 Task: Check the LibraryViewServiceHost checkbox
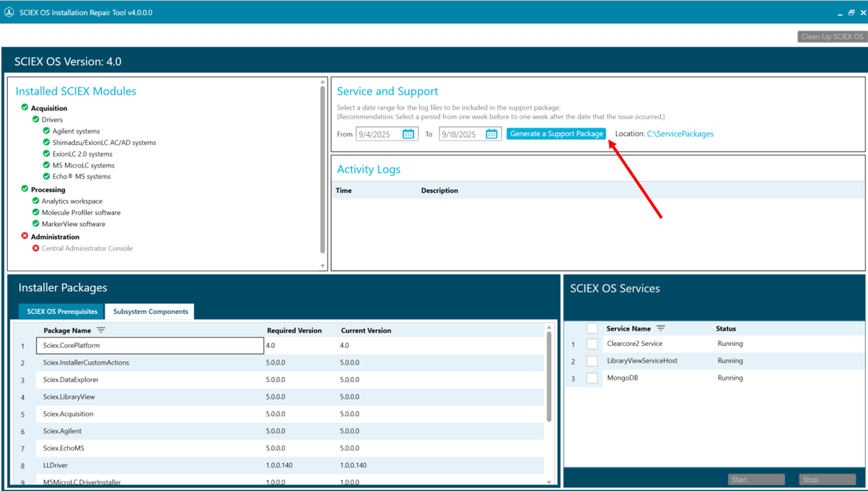tap(592, 361)
